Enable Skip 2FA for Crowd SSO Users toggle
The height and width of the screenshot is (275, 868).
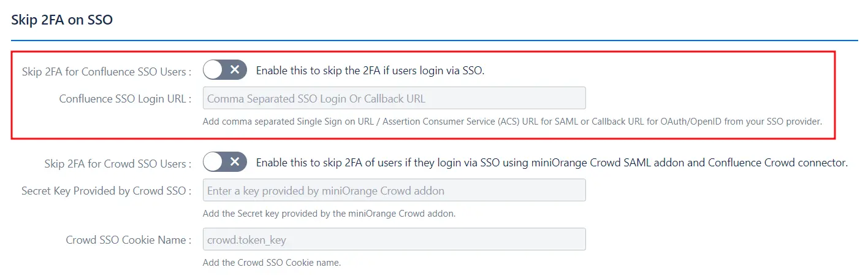[225, 162]
